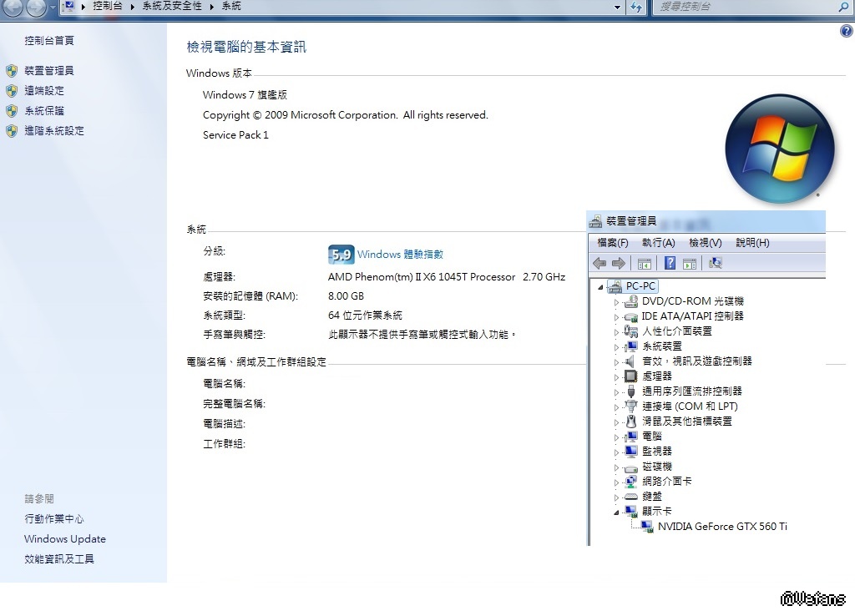
Task: Open the 系統保護 sidebar link
Action: pos(44,111)
